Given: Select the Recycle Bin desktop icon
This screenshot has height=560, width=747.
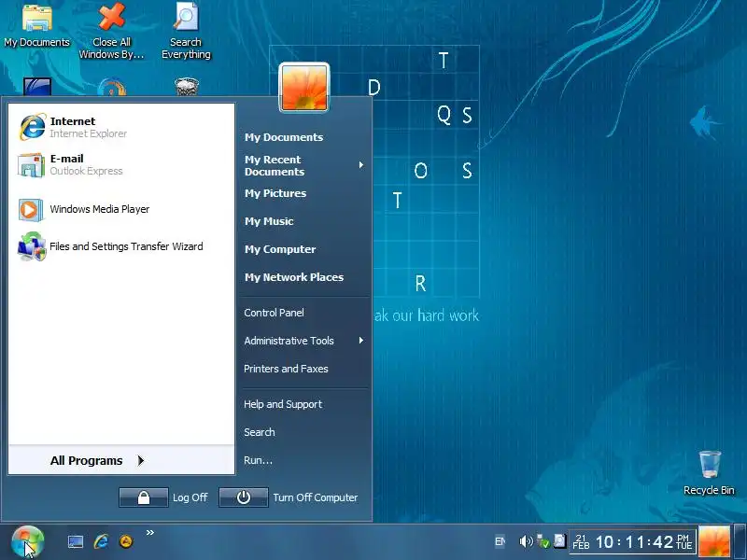Looking at the screenshot, I should tap(709, 473).
